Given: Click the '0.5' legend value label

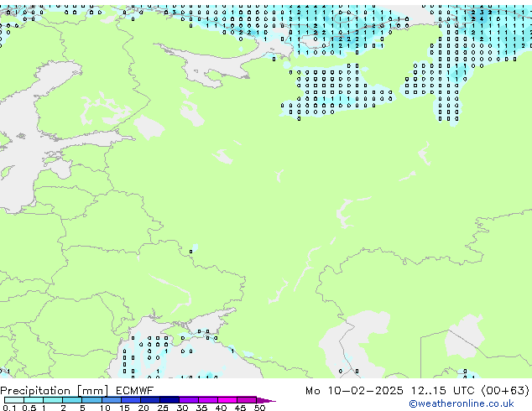Looking at the screenshot, I should coord(29,408).
